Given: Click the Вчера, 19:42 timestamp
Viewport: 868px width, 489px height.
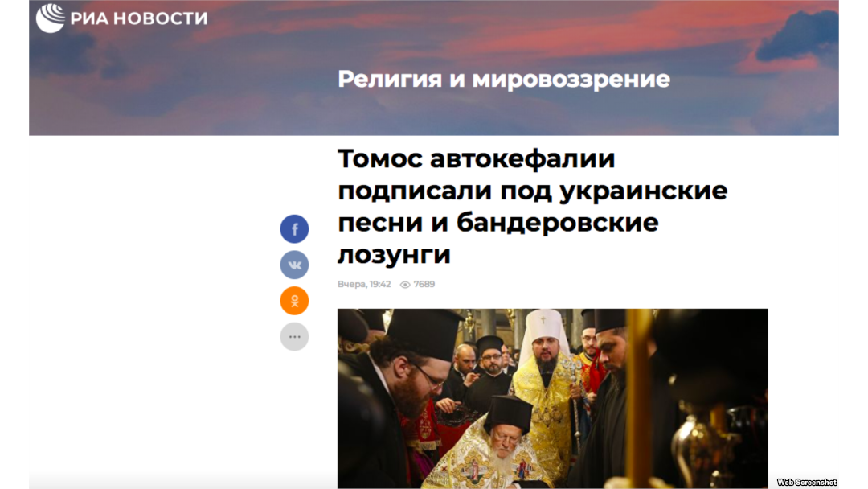Looking at the screenshot, I should tap(364, 284).
